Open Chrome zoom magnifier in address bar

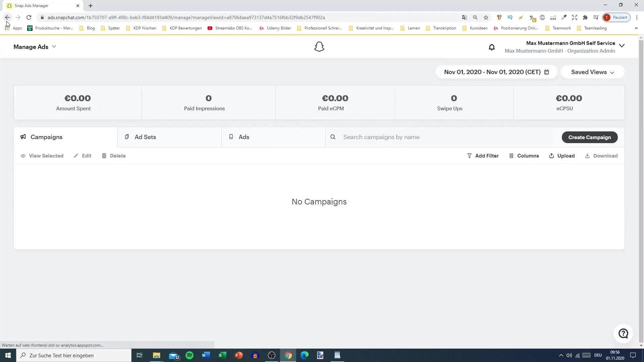[x=475, y=17]
